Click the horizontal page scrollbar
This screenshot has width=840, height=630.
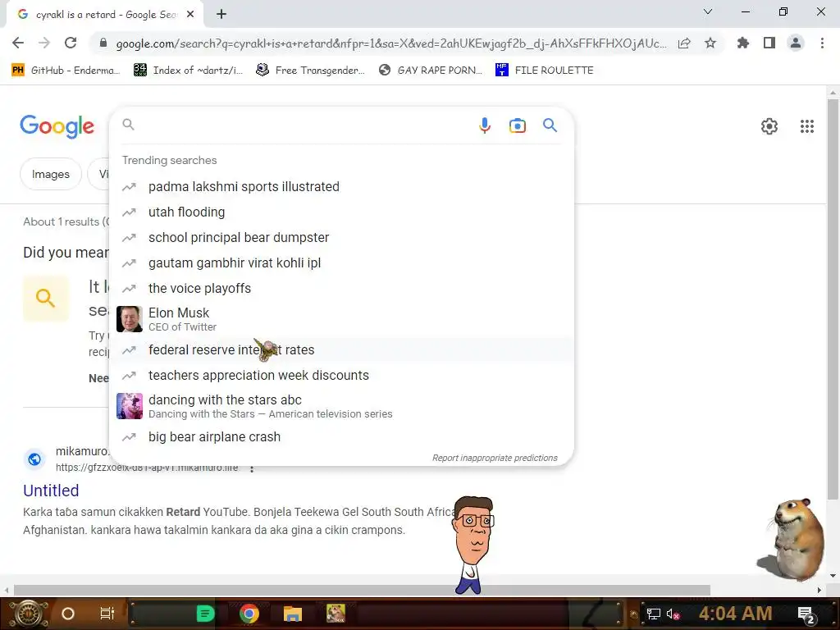tap(362, 590)
